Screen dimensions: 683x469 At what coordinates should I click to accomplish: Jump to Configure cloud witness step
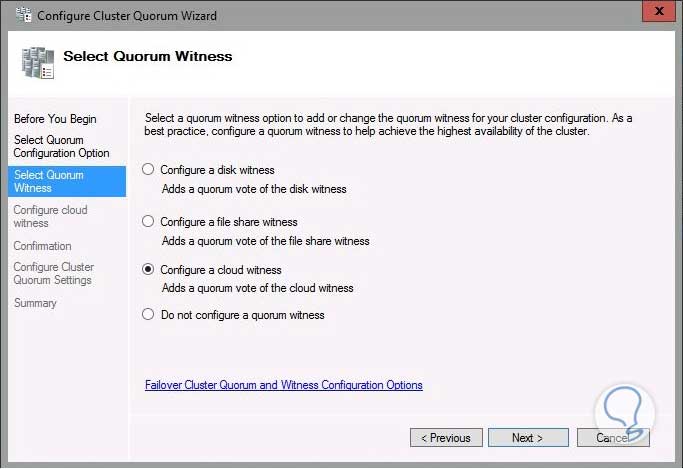pyautogui.click(x=50, y=216)
